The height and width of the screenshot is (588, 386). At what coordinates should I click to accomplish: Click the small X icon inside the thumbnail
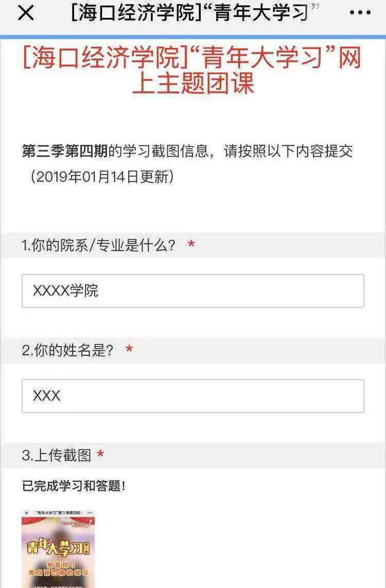coord(26,513)
